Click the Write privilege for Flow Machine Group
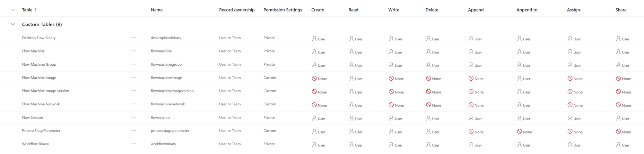 [x=395, y=65]
